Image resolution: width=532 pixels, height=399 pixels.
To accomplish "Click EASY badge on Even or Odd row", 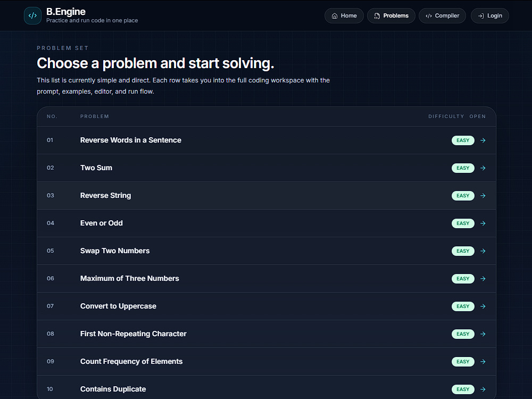I will click(463, 223).
